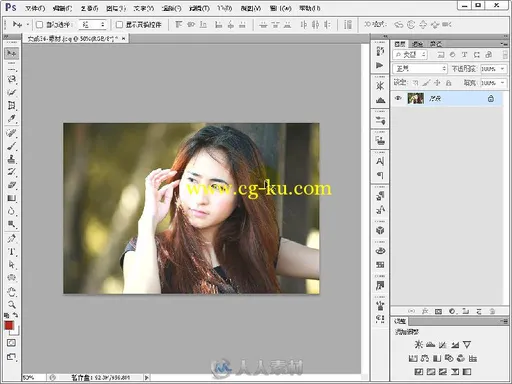512x384 pixels.
Task: Open the Filter menu
Action: coord(199,8)
